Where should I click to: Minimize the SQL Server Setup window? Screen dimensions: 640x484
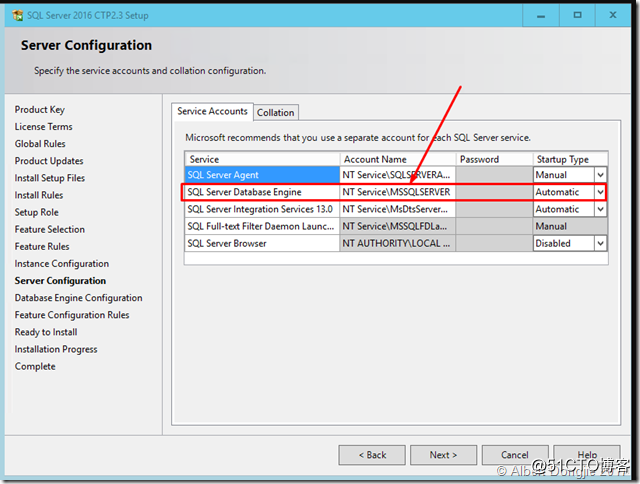[x=541, y=16]
